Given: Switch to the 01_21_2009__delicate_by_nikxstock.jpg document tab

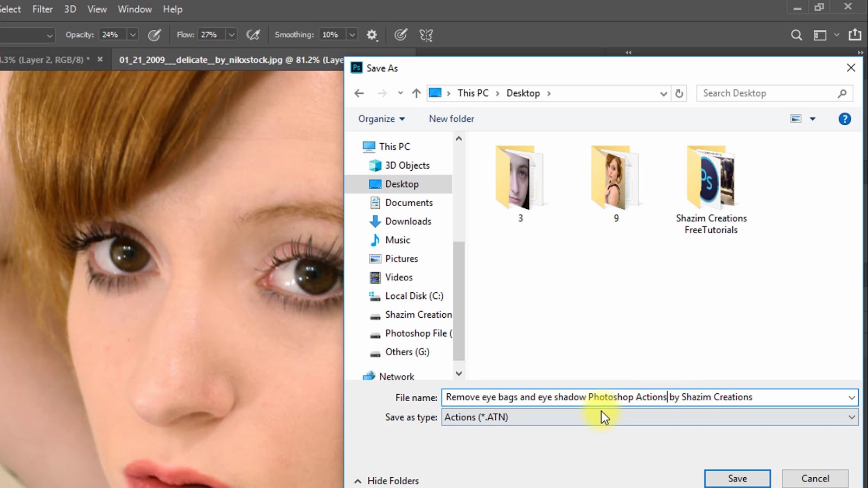Looking at the screenshot, I should click(x=231, y=60).
